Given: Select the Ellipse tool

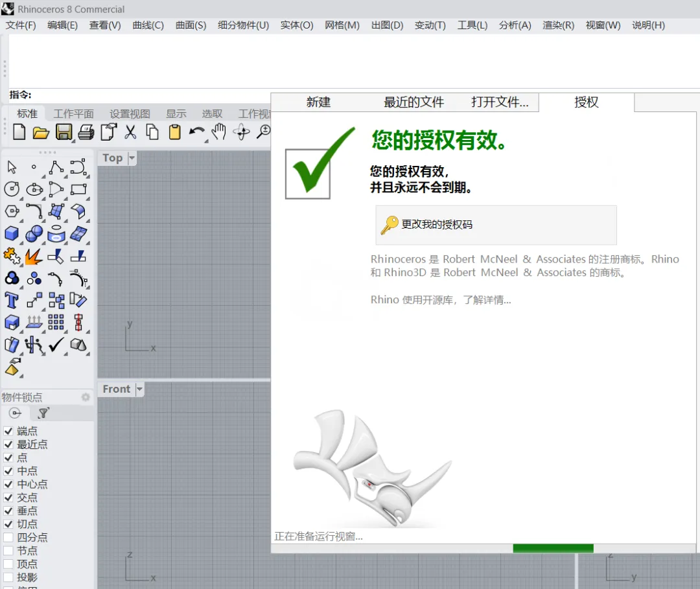Looking at the screenshot, I should [x=34, y=189].
